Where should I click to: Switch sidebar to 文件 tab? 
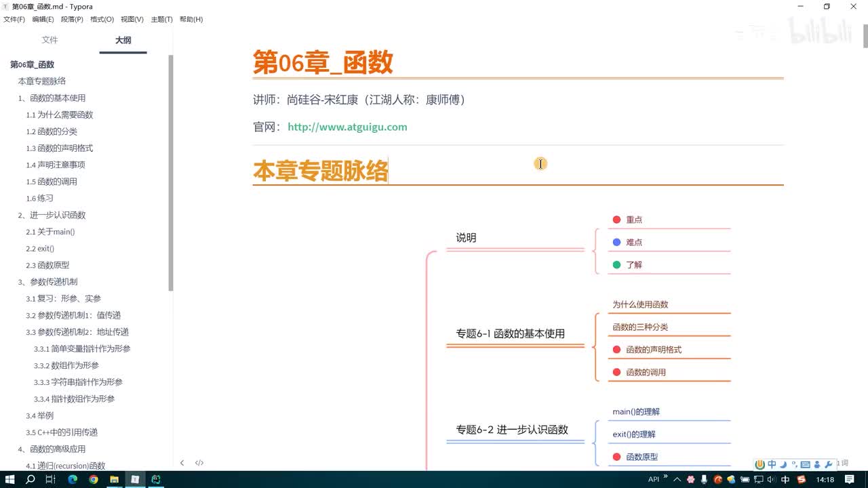tap(50, 40)
